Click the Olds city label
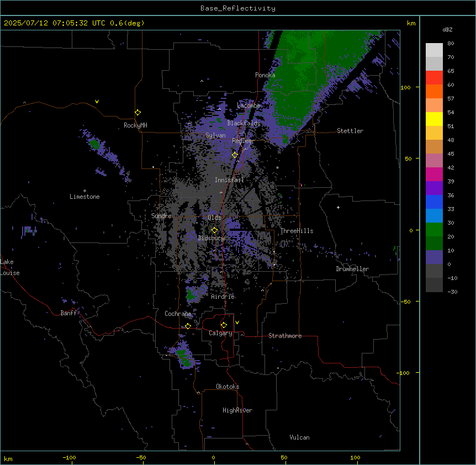Screen dimensions: 476x465 point(214,218)
